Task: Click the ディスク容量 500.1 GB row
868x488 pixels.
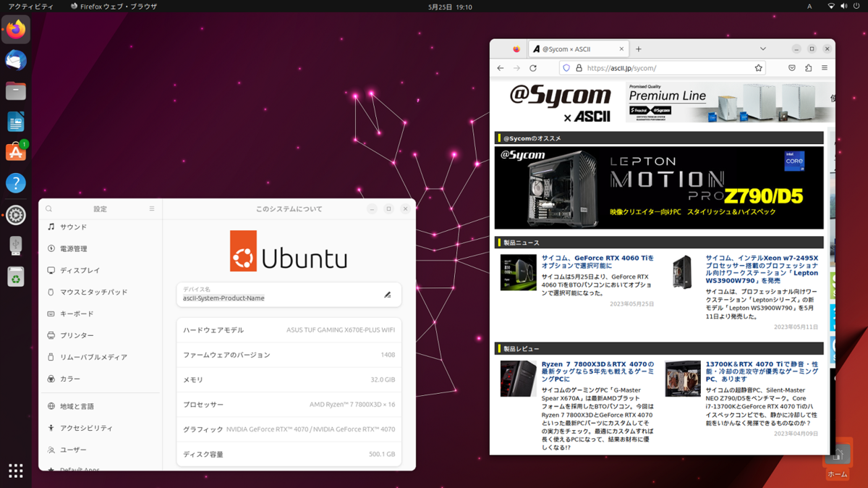Action: 289,455
